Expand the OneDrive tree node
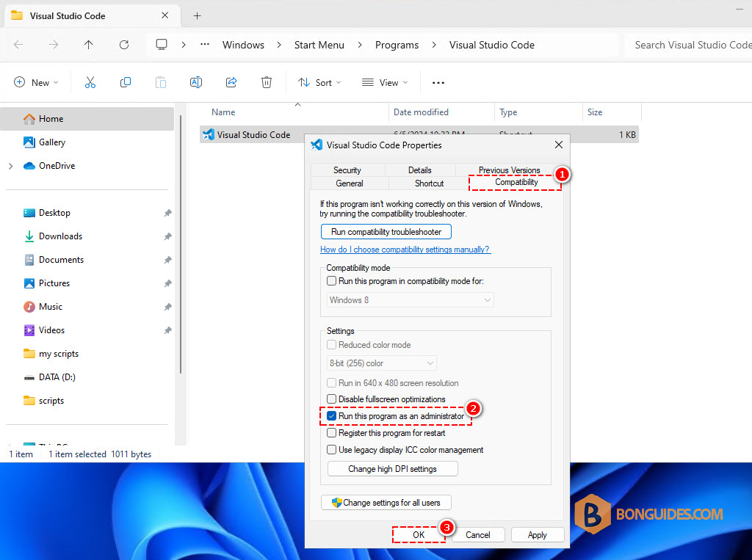This screenshot has width=752, height=560. (x=11, y=166)
